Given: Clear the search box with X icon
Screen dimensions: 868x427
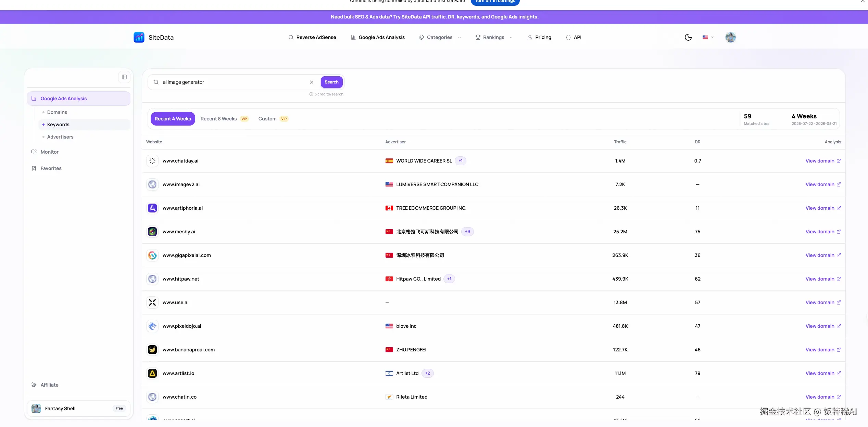Looking at the screenshot, I should [312, 82].
